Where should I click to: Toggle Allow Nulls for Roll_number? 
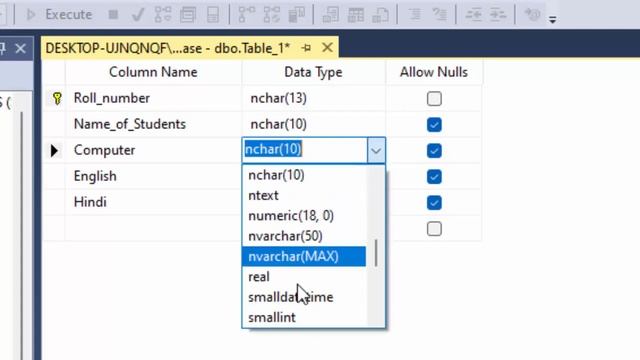coord(434,98)
